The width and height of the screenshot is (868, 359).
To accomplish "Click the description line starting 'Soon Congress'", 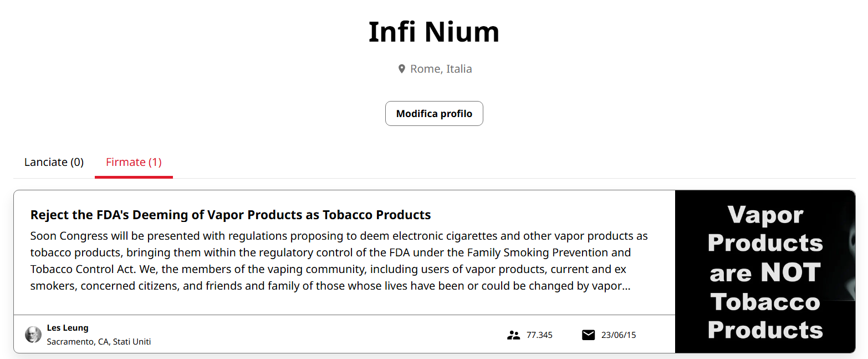I will [x=339, y=236].
